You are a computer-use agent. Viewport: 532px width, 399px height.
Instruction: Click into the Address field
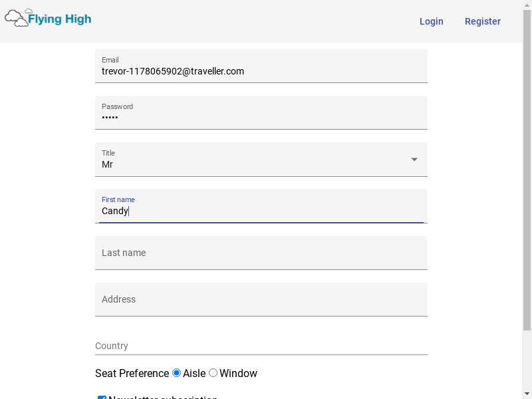point(261,299)
